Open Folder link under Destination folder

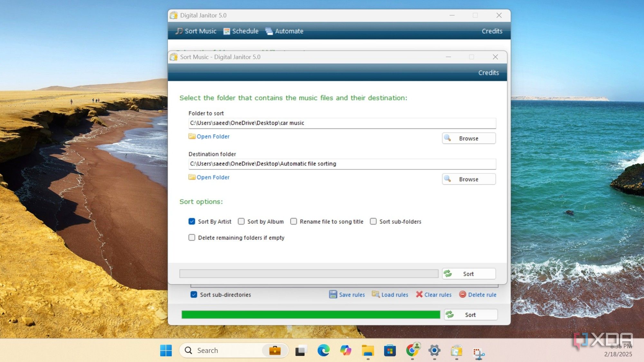(x=213, y=177)
